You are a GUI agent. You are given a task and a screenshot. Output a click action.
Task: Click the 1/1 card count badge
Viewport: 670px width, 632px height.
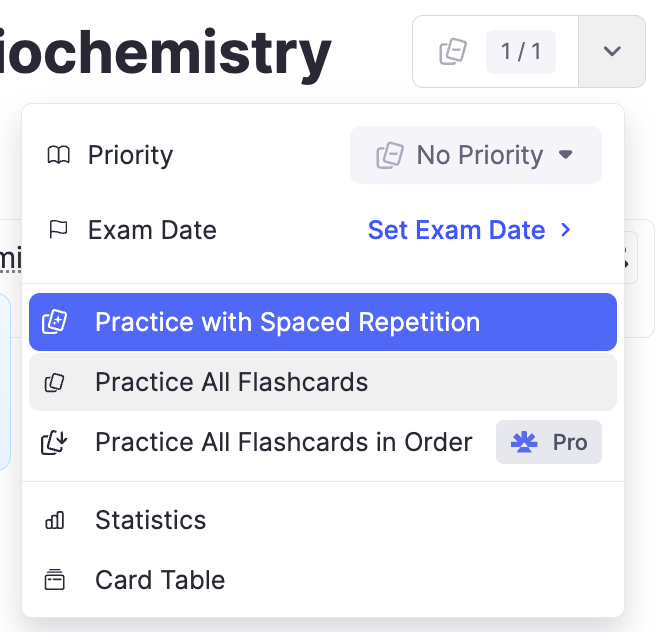(x=520, y=52)
